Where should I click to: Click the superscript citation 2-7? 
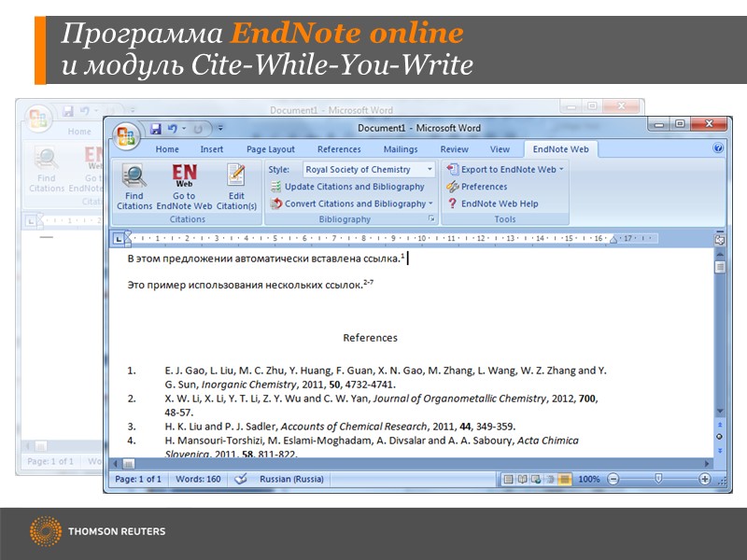pos(368,283)
